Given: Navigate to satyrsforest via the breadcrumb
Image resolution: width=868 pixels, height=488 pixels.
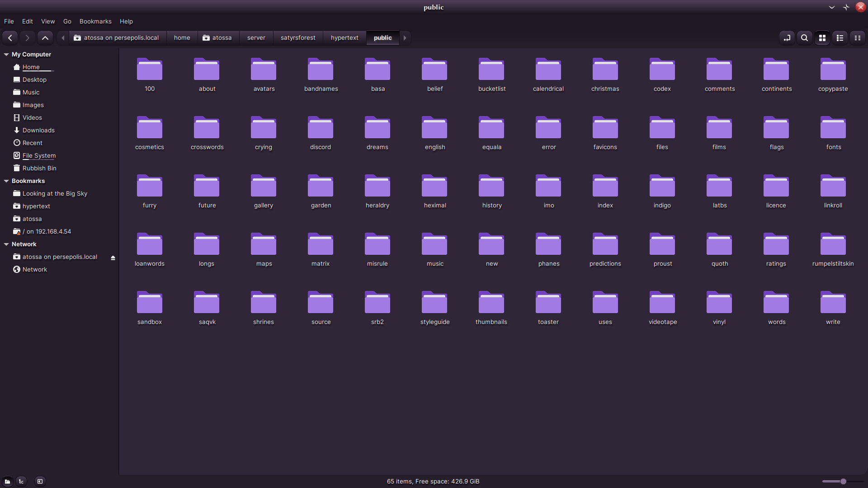Looking at the screenshot, I should click(298, 38).
